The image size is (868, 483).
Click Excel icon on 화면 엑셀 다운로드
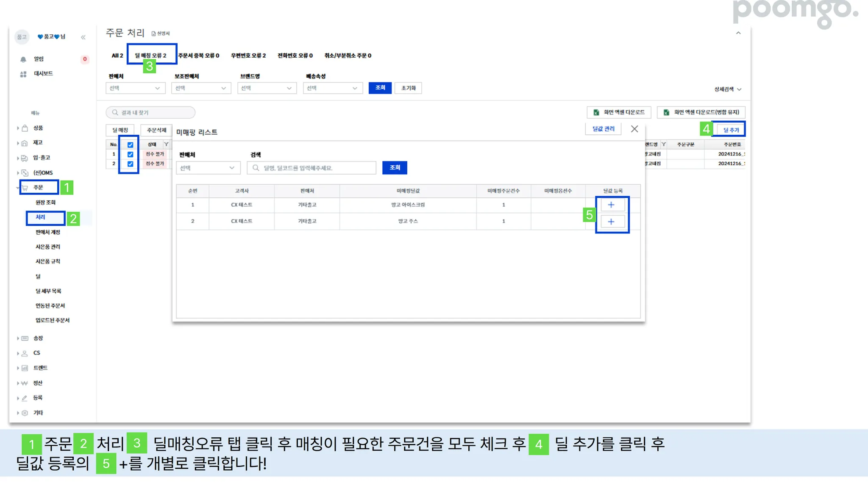pyautogui.click(x=596, y=112)
